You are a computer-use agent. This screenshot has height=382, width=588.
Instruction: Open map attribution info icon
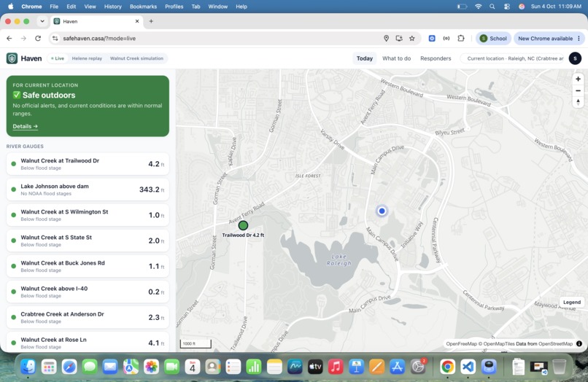pos(579,344)
